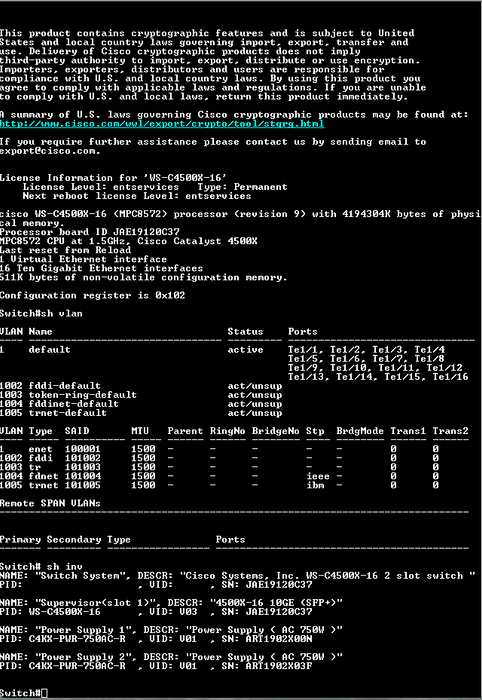Click 'active' status of VLAN 1
This screenshot has height=700, width=482.
[245, 350]
